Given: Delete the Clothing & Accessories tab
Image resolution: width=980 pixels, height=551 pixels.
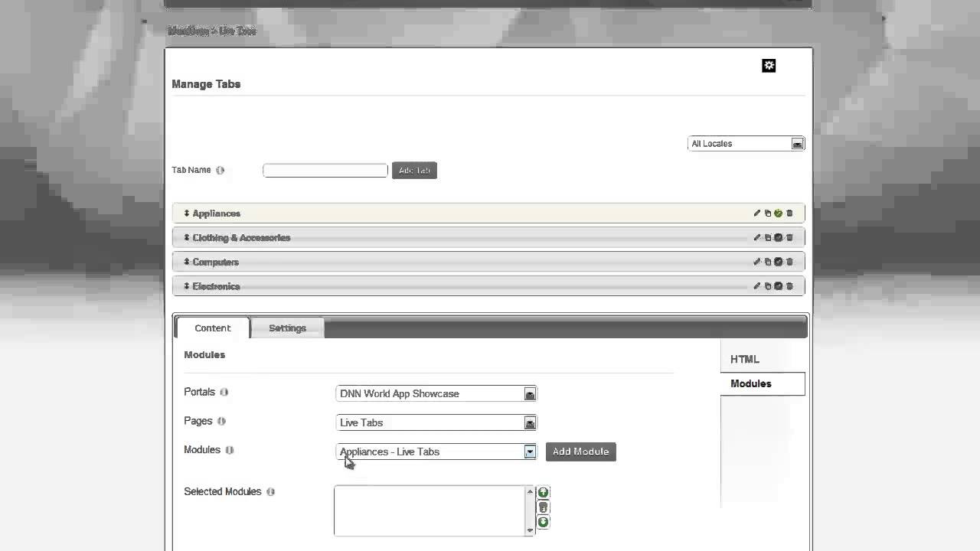Looking at the screenshot, I should [789, 238].
